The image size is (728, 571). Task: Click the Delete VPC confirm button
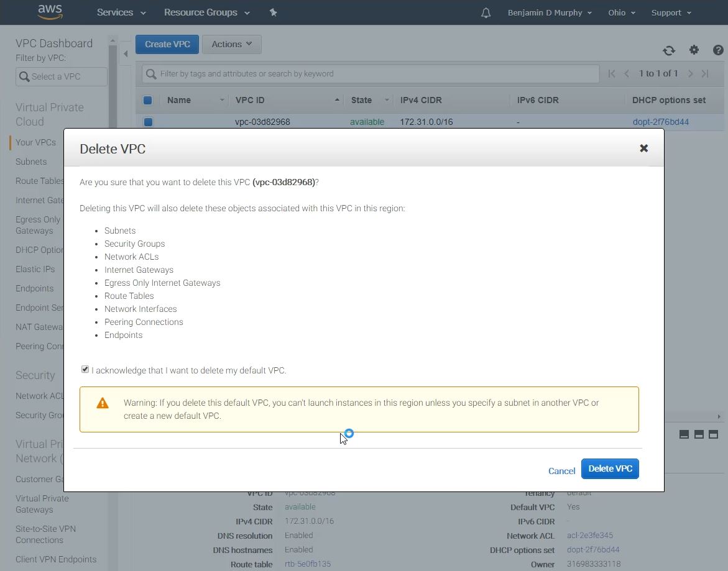click(x=610, y=468)
